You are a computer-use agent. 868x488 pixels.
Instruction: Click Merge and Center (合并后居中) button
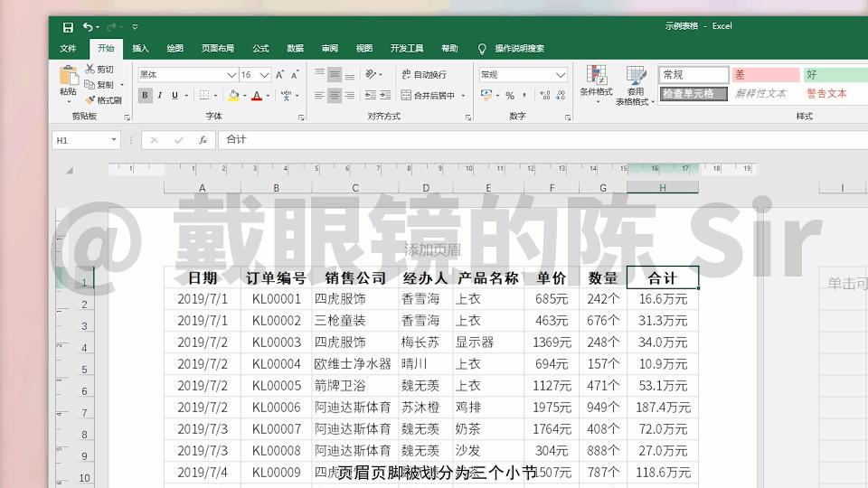(428, 95)
